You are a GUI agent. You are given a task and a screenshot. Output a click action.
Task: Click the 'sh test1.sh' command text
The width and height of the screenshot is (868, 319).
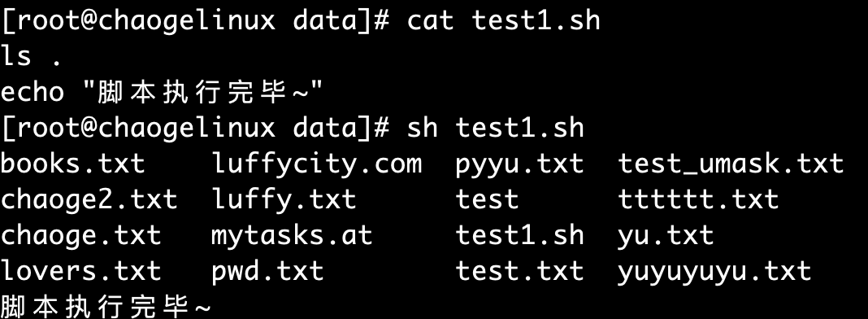pyautogui.click(x=496, y=128)
